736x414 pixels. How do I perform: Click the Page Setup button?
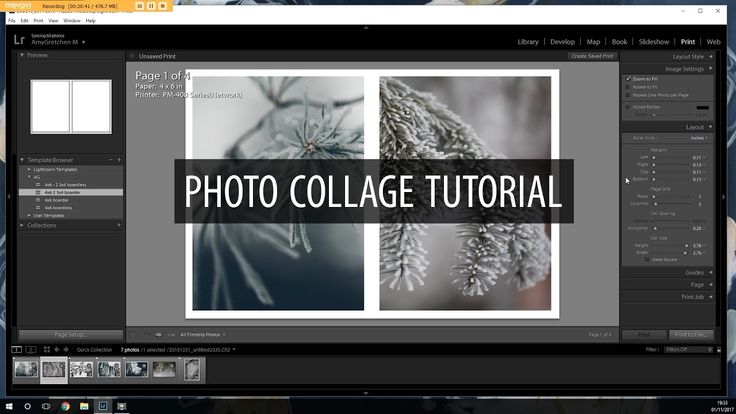pyautogui.click(x=71, y=335)
